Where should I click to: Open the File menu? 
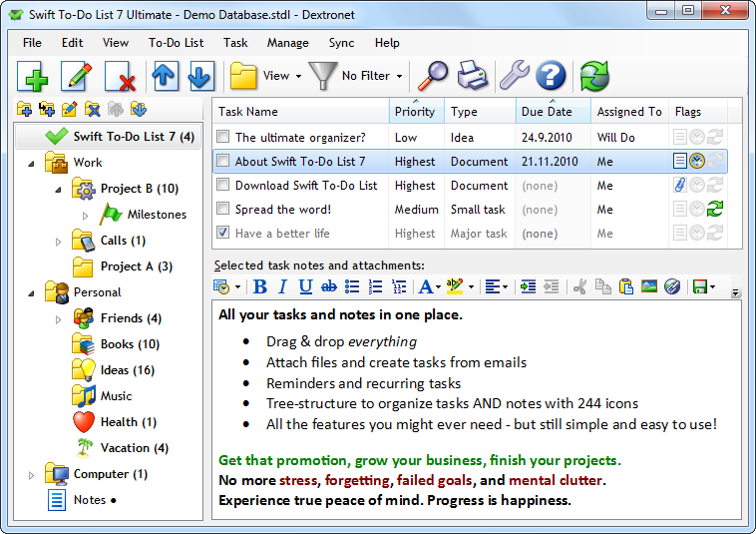coord(32,43)
